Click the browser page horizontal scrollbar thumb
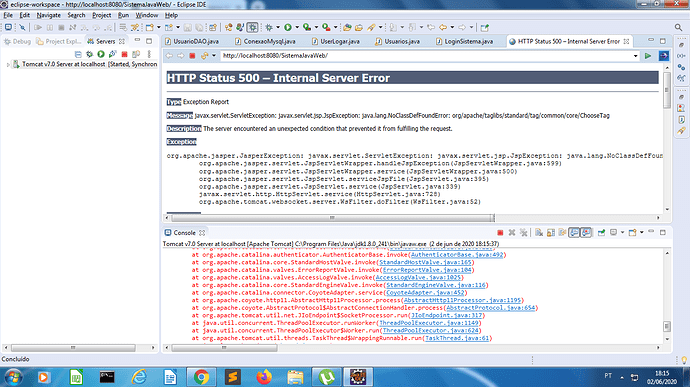The image size is (690, 387). coord(333,218)
